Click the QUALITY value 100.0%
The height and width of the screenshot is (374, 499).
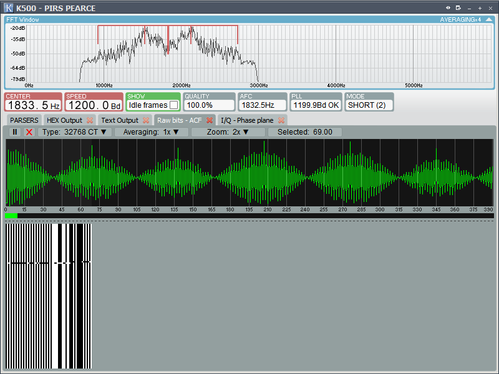click(x=209, y=105)
